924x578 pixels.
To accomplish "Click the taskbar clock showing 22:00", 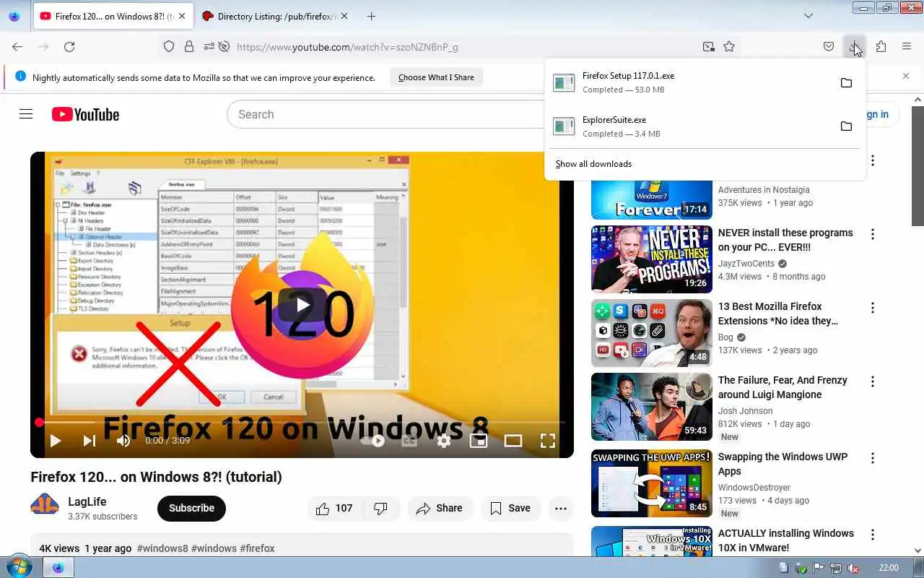I will 889,568.
